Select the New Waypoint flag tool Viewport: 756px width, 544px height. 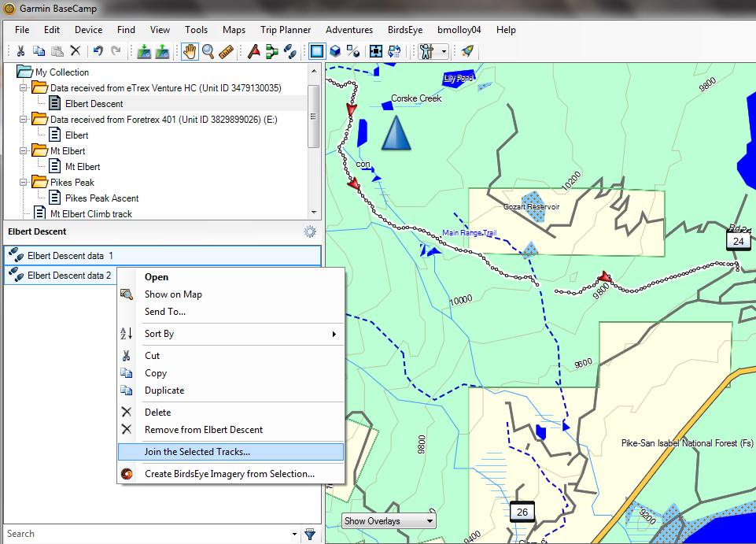pos(254,51)
